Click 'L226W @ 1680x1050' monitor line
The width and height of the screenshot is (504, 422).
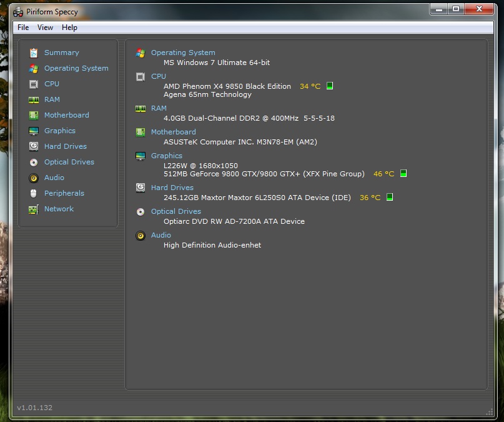pos(200,166)
